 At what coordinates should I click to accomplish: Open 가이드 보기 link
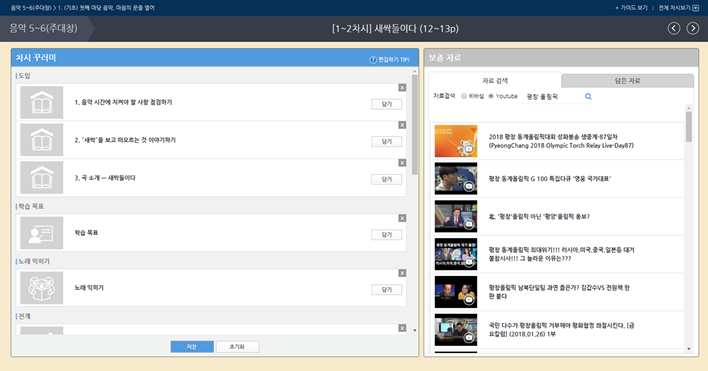[631, 8]
